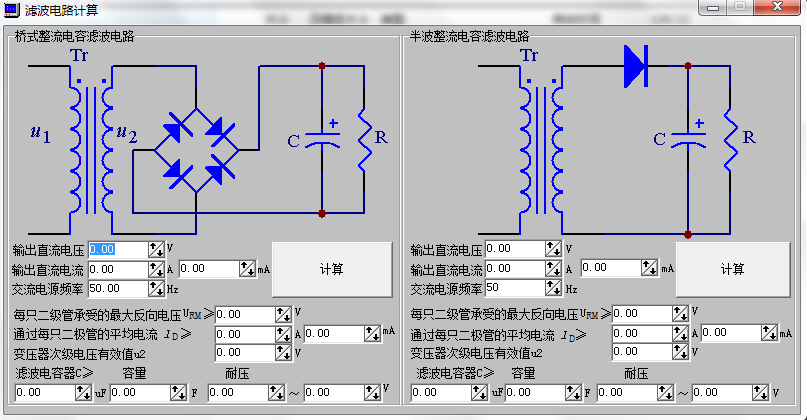Click half-wave 交流电源频率 field showing 50
Screen dimensions: 807x420
[515, 288]
